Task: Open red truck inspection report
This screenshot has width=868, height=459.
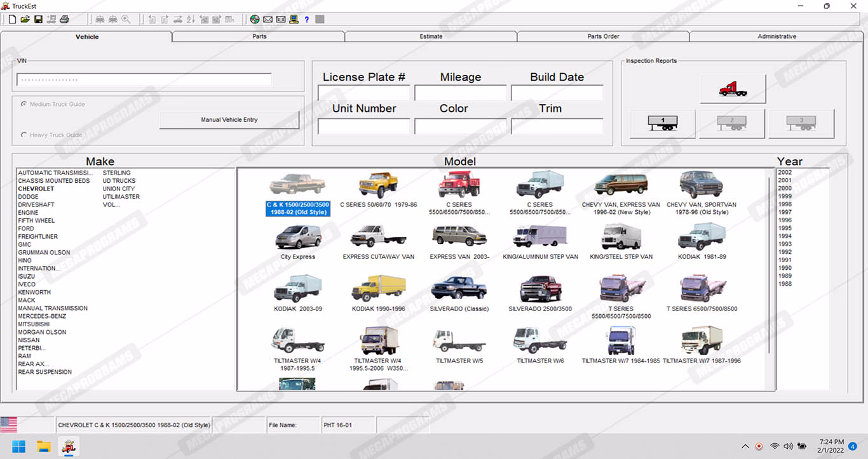Action: tap(733, 89)
